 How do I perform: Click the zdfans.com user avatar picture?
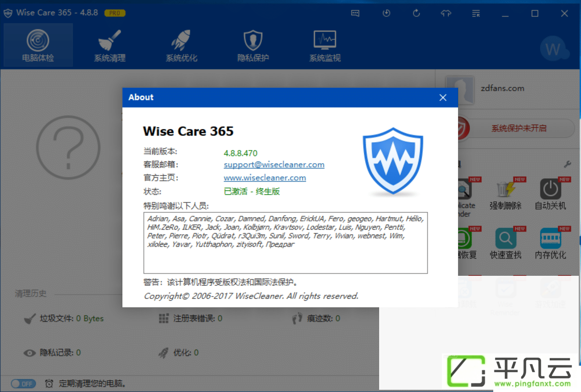(x=459, y=90)
